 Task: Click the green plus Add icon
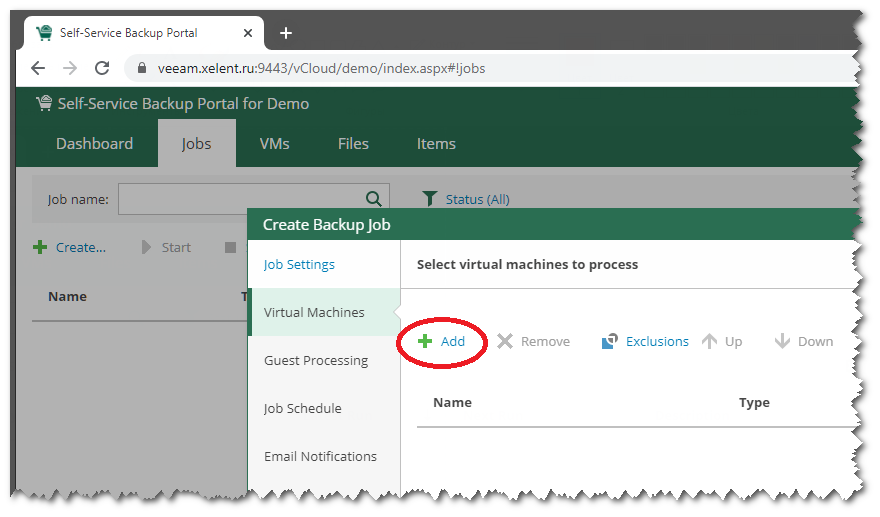[425, 341]
